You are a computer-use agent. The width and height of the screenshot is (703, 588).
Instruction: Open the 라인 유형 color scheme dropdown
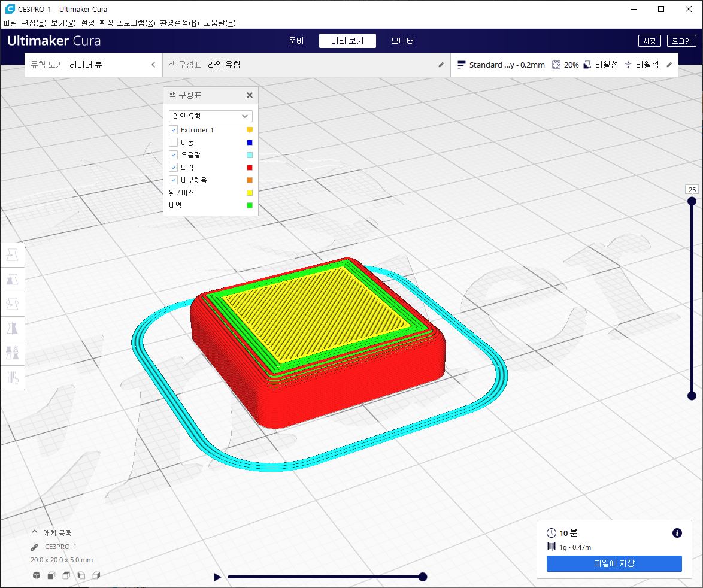210,116
